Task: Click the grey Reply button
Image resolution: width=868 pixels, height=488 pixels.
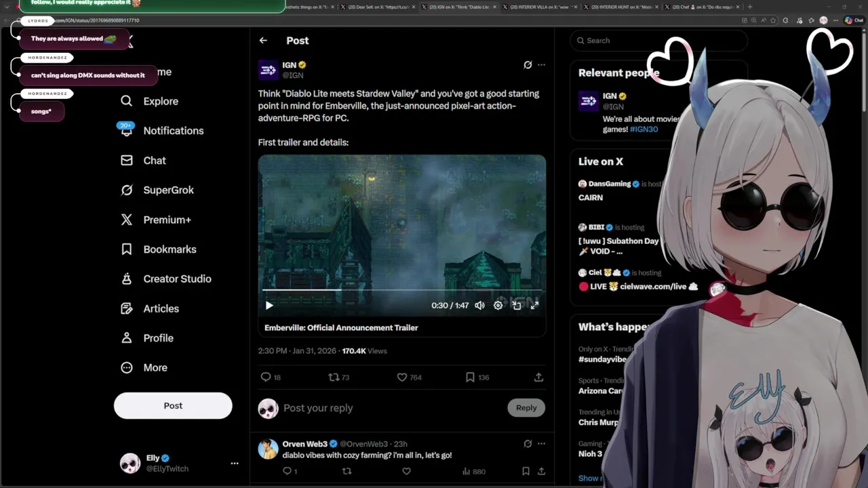Action: (x=526, y=408)
